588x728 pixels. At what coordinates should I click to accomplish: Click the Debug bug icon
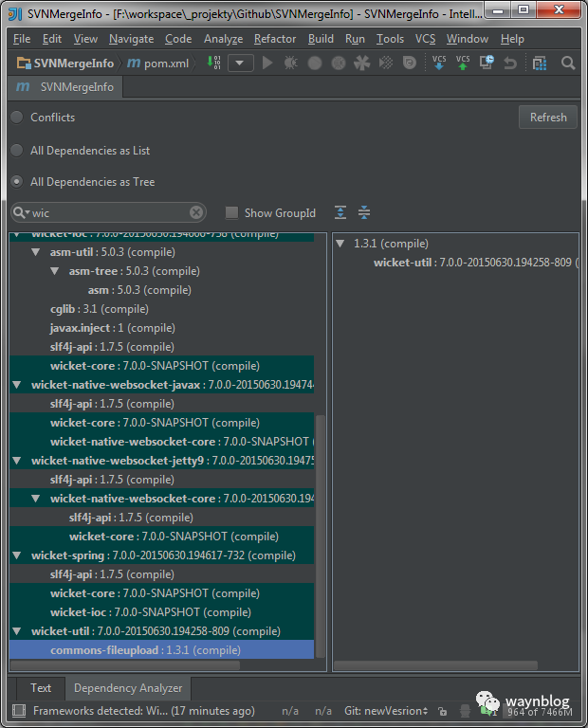pos(291,63)
